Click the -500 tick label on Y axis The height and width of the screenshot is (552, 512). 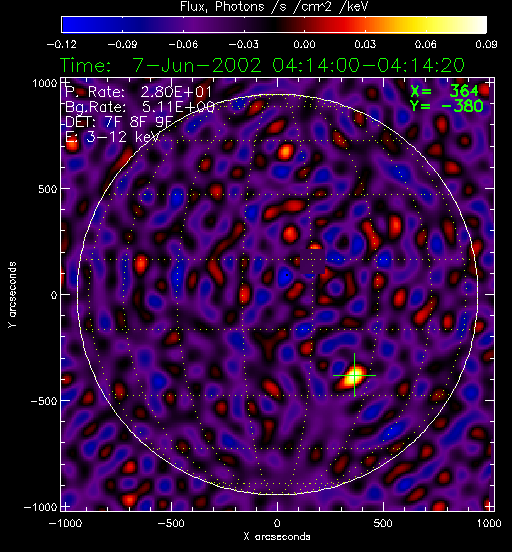point(43,401)
